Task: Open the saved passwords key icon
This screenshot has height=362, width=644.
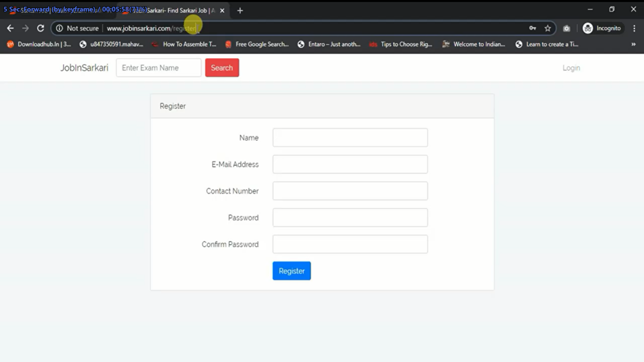Action: tap(532, 28)
